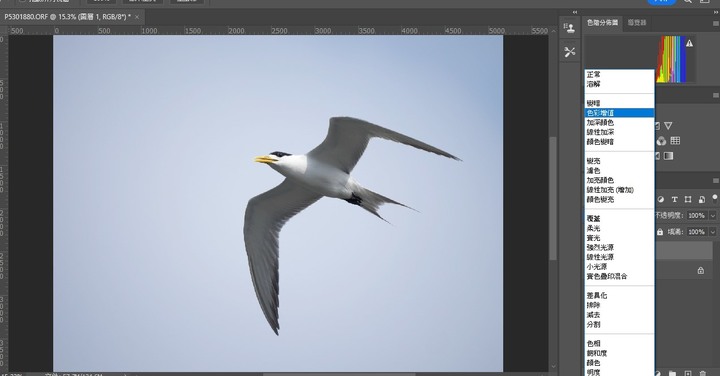The width and height of the screenshot is (720, 376).
Task: Switch to the 色階分佈圖 histogram tab
Action: (x=602, y=22)
